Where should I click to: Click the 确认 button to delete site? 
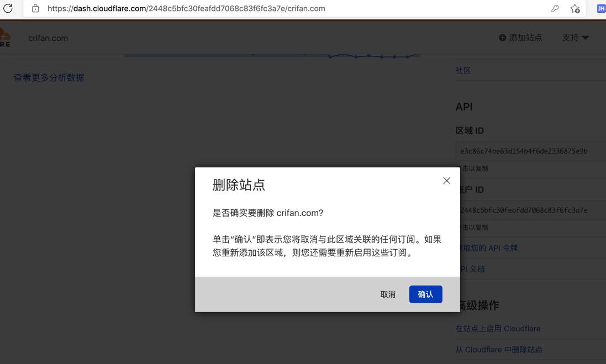(425, 294)
